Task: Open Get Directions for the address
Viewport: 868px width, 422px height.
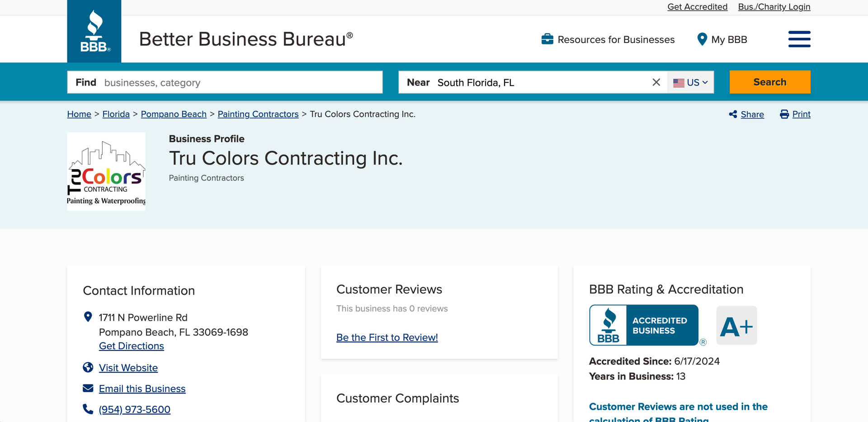Action: tap(131, 346)
